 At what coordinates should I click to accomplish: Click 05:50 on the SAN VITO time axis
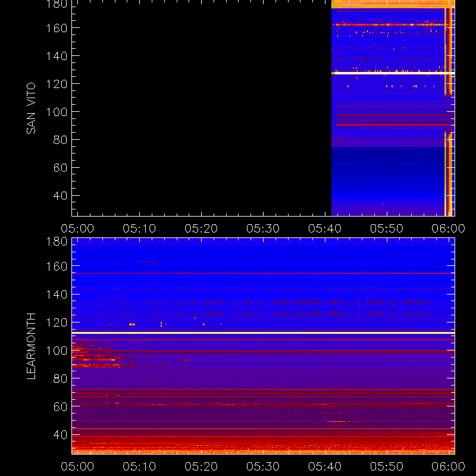[x=386, y=228]
